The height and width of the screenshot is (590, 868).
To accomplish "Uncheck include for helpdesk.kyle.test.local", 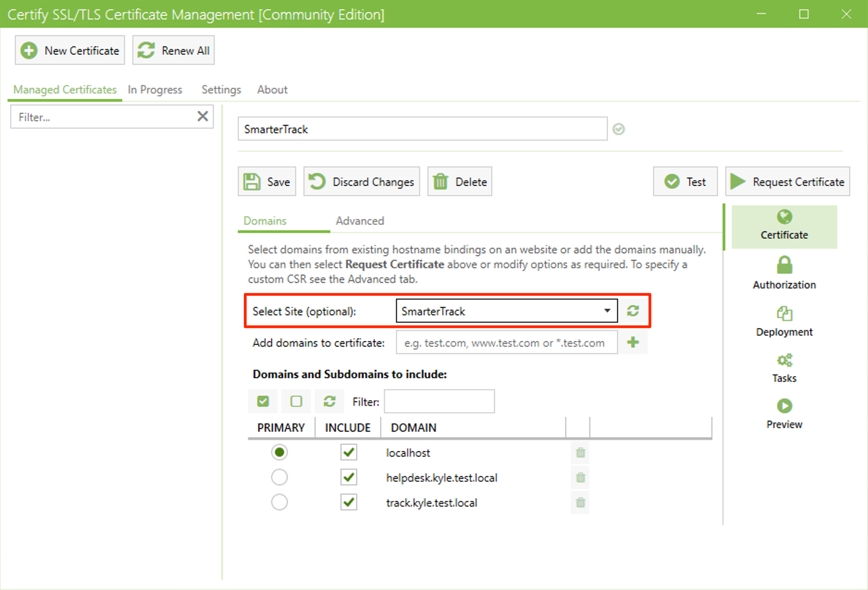I will (x=349, y=477).
